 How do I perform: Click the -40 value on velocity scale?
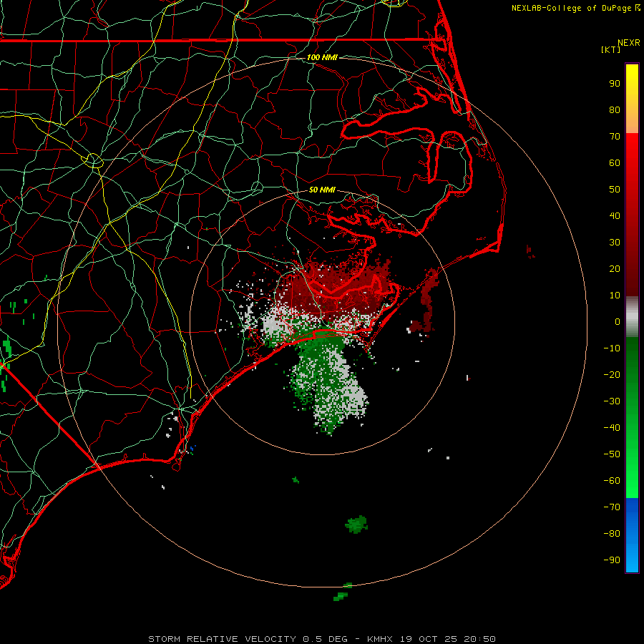(612, 428)
